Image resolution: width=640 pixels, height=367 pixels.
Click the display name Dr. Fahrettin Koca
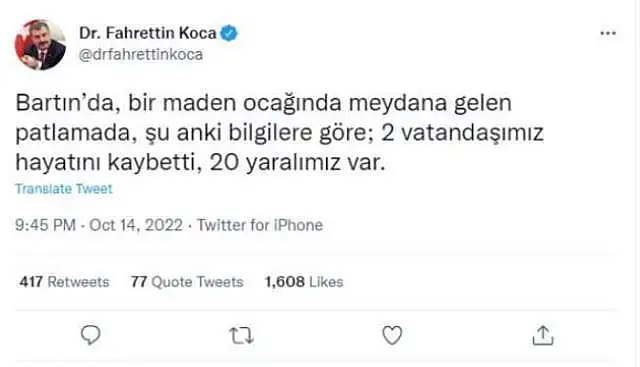click(148, 33)
